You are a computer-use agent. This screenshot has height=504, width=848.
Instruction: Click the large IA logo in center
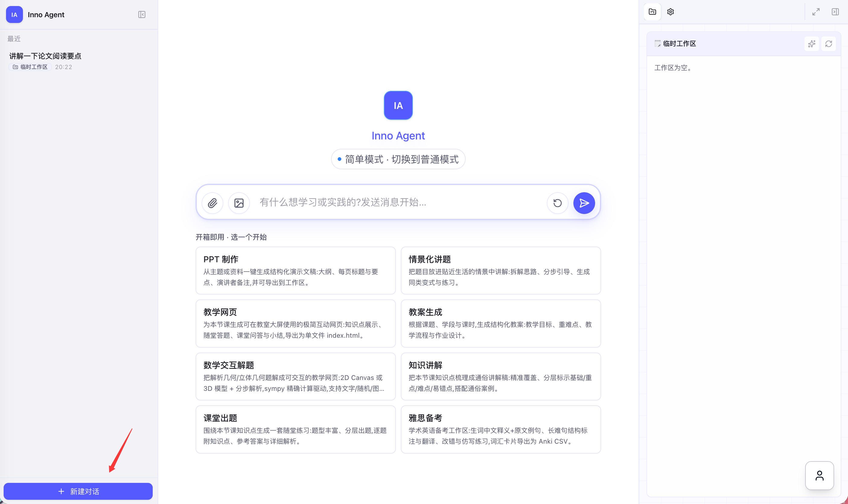click(x=398, y=105)
